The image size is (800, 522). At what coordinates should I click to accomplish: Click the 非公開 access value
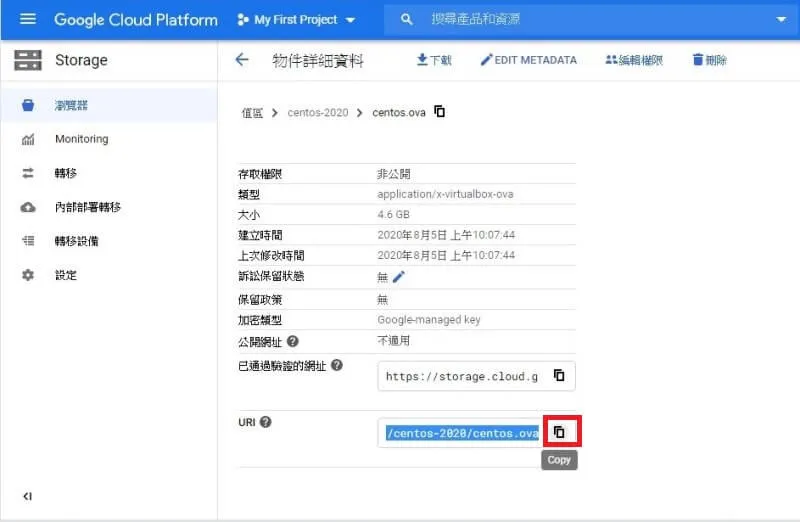tap(393, 174)
